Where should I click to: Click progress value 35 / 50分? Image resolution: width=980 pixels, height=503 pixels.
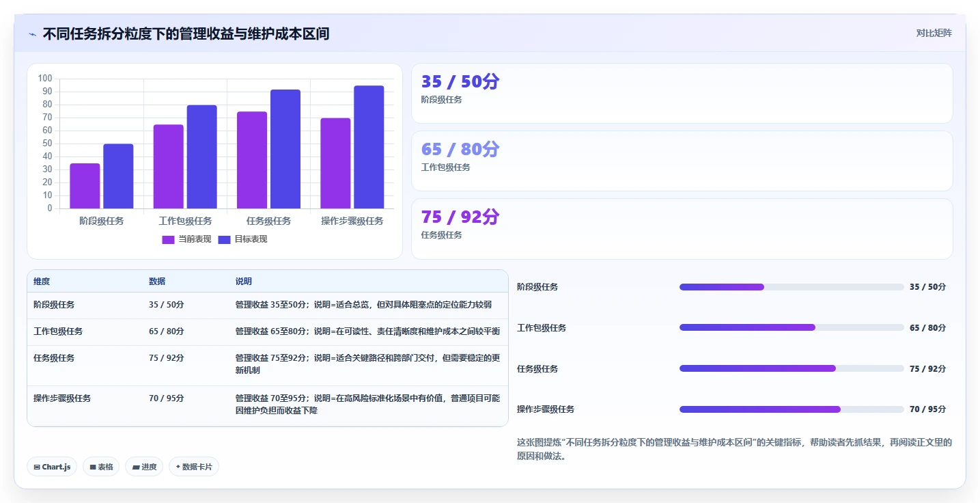927,287
